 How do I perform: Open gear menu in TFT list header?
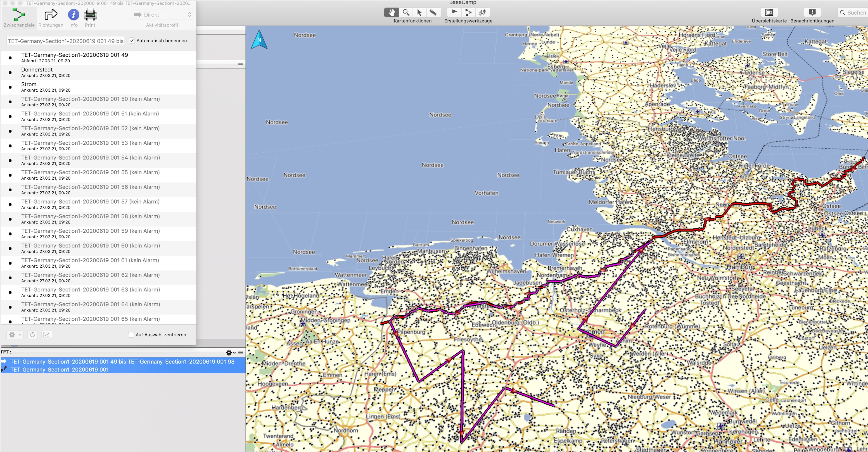[231, 353]
